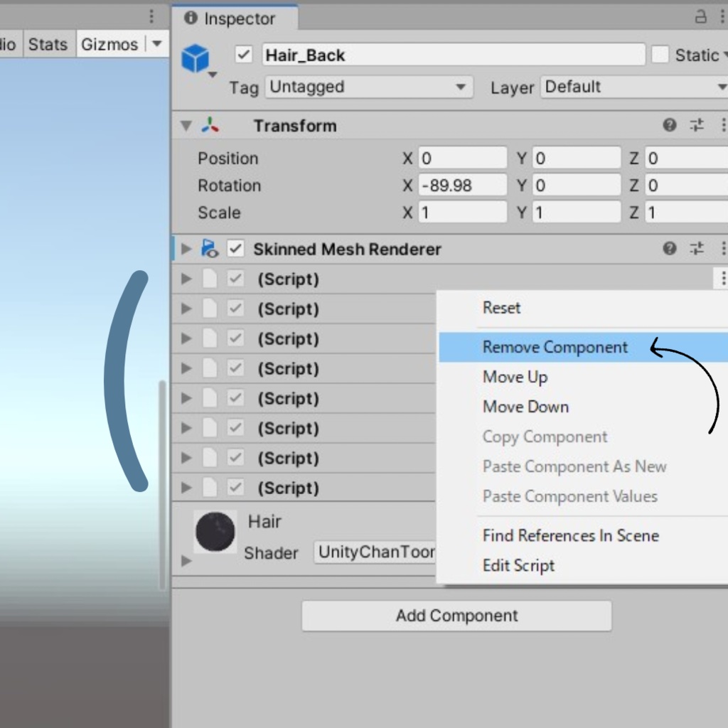
Task: Select Find References In Scene
Action: pos(571,536)
